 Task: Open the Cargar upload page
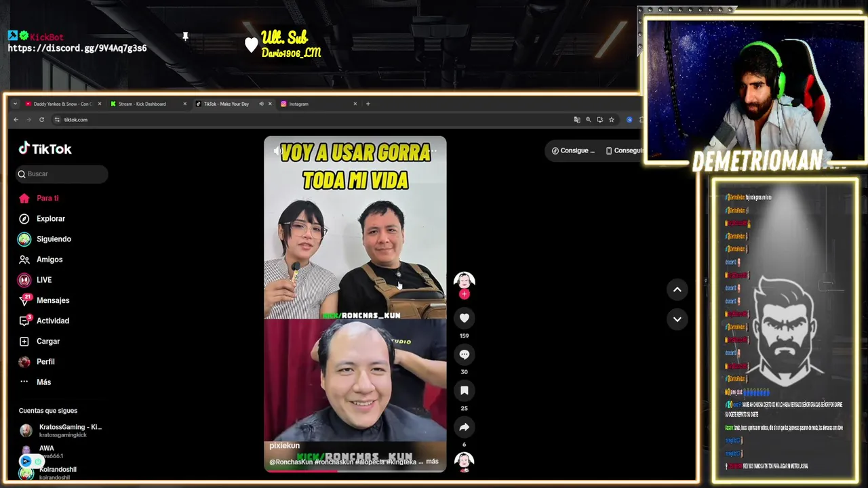[48, 342]
